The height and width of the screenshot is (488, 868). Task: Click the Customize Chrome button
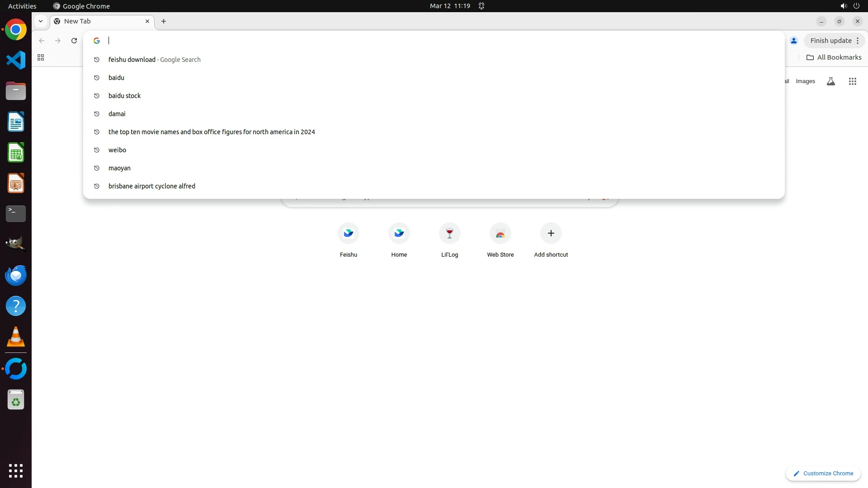(823, 473)
